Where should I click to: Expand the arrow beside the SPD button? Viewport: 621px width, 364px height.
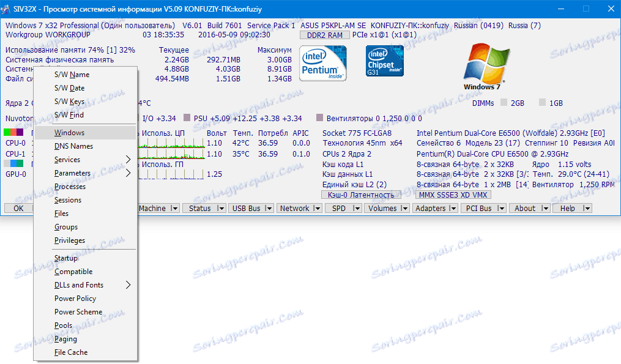(357, 209)
